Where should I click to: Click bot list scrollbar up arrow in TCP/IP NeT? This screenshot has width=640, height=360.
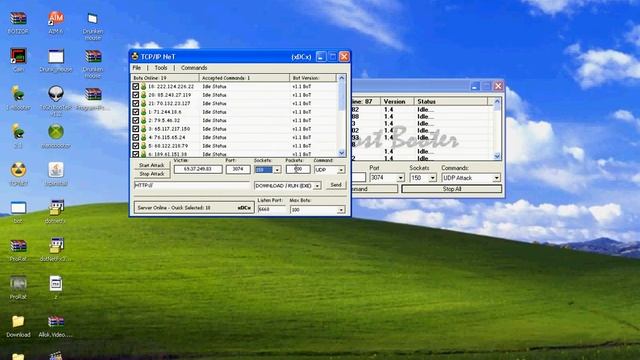click(342, 78)
